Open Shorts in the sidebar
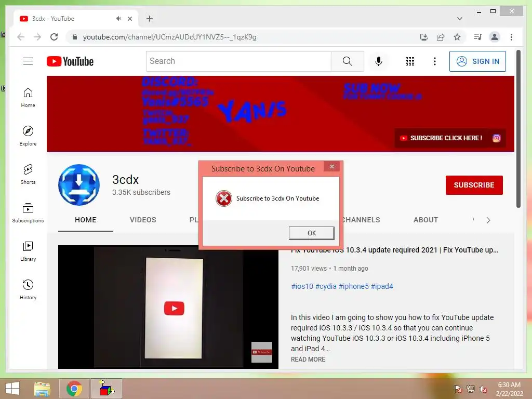Screen dimensions: 532x399 click(x=28, y=175)
